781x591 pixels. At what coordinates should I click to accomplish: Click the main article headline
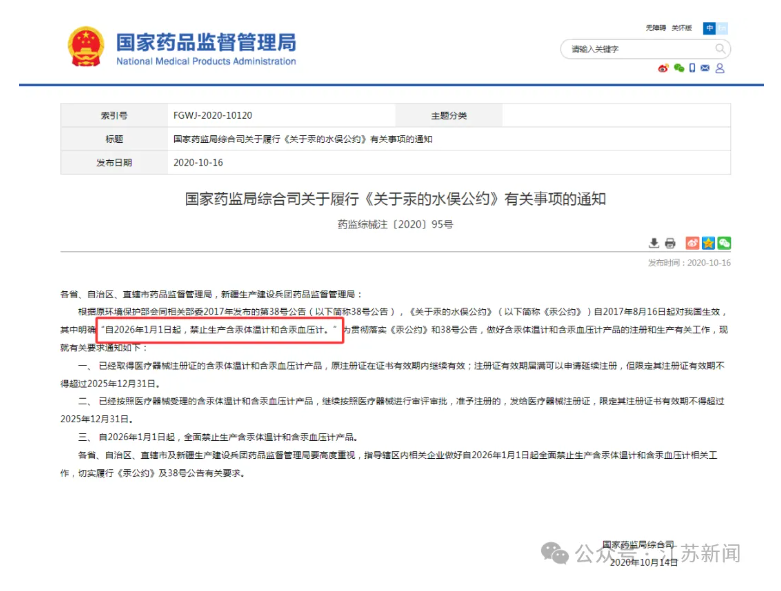click(x=395, y=199)
